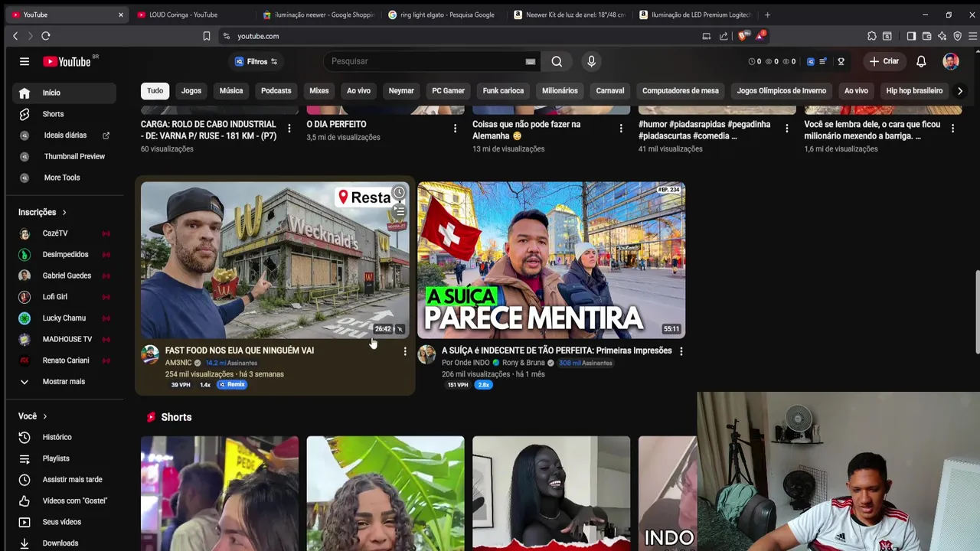
Task: Open options for O DIA PERFEITO video
Action: (455, 129)
